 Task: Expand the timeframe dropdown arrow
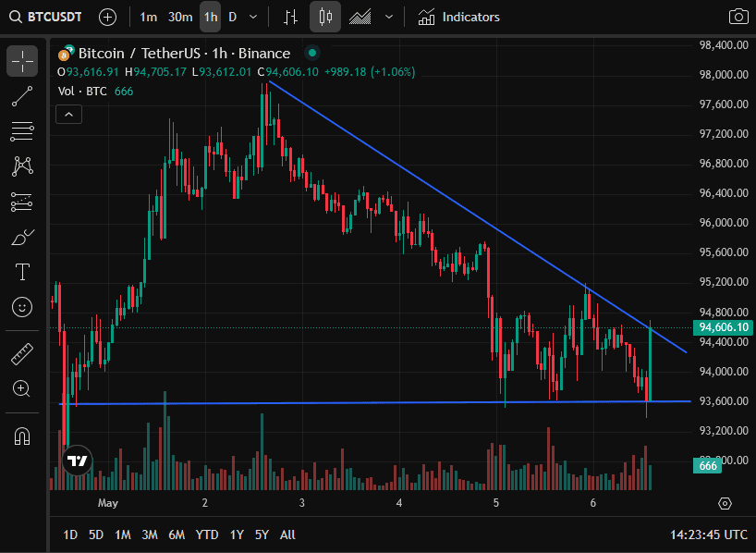253,18
